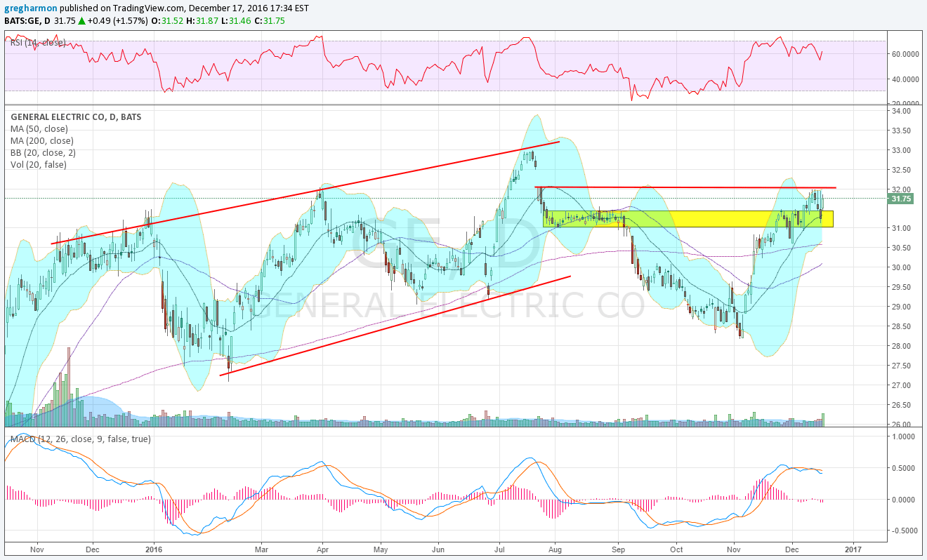Screen dimensions: 927x560
Task: Click the Apr time axis label
Action: tap(322, 550)
